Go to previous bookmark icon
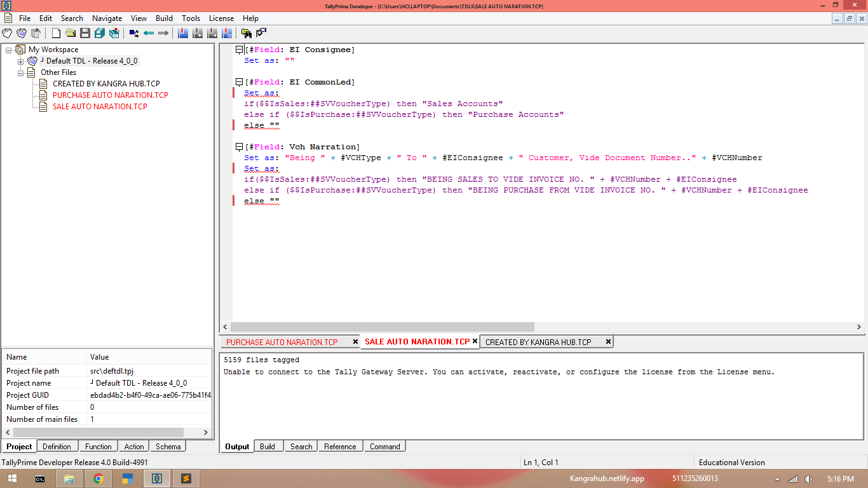 [198, 33]
